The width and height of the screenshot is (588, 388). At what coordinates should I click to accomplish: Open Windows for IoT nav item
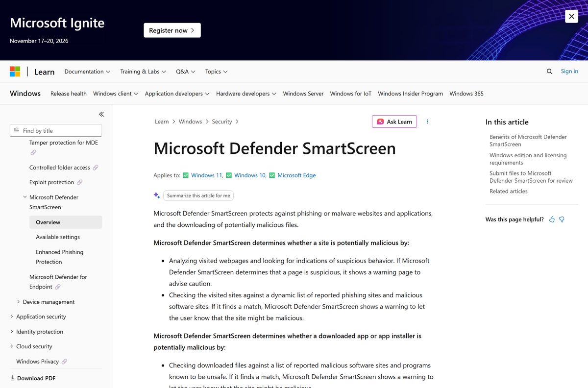pyautogui.click(x=351, y=94)
